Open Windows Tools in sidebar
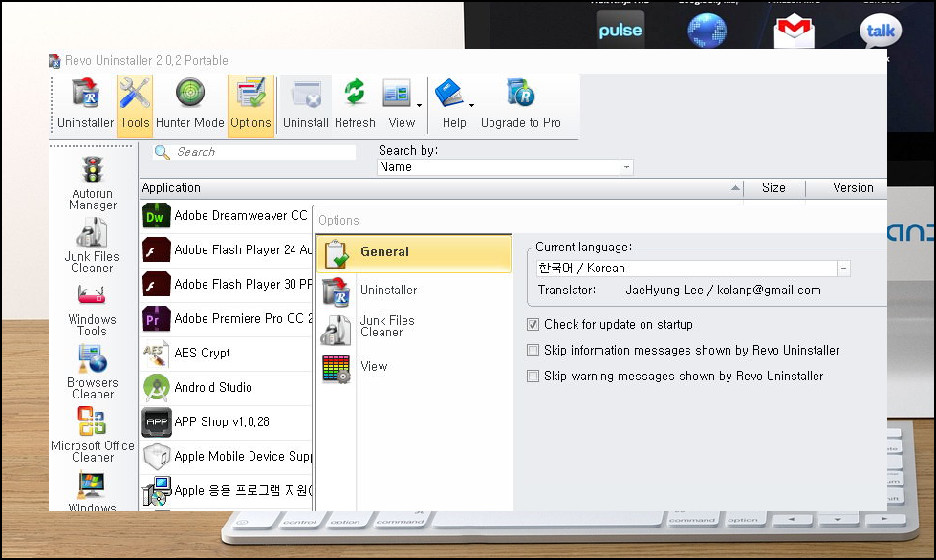The height and width of the screenshot is (560, 936). [92, 310]
